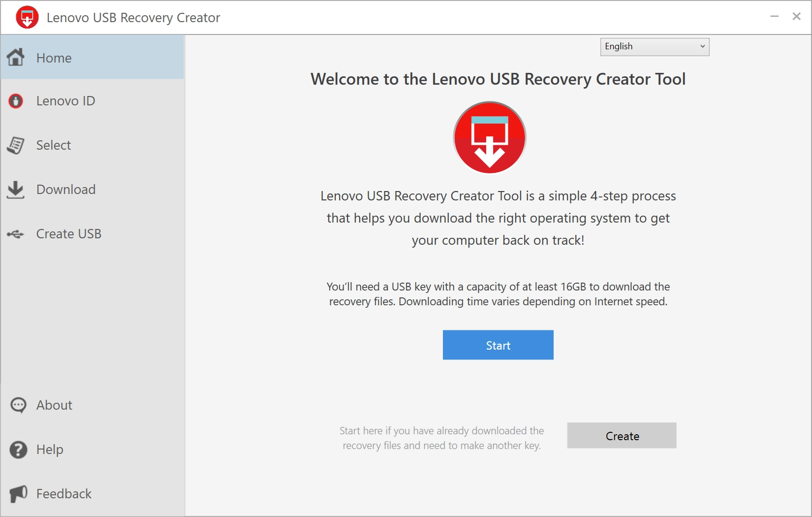Click the Create USB connector icon
The width and height of the screenshot is (812, 517).
[16, 234]
